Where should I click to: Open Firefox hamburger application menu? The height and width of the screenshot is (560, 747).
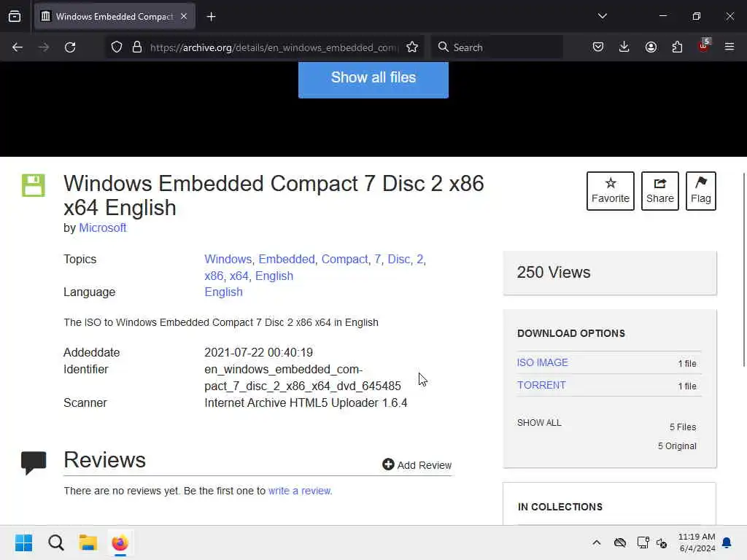pyautogui.click(x=729, y=47)
